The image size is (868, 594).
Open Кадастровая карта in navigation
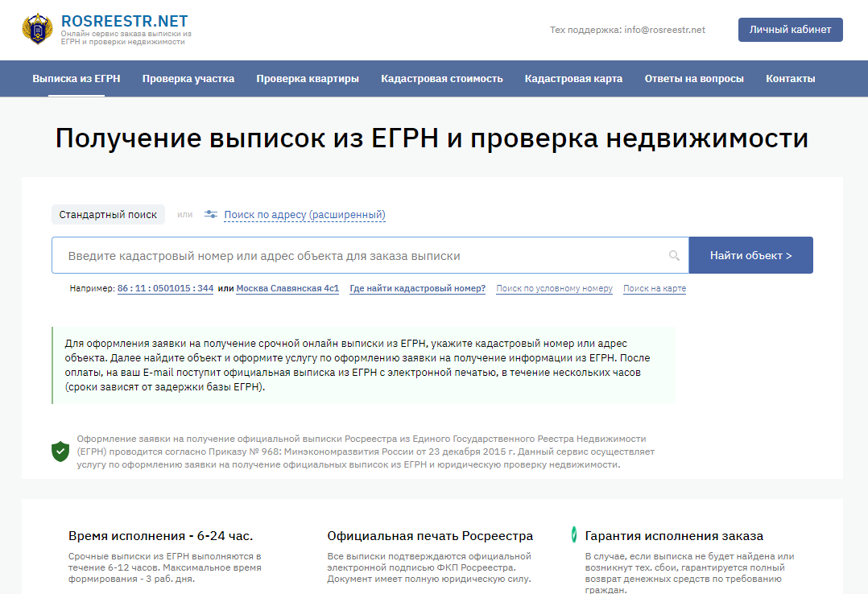point(573,79)
